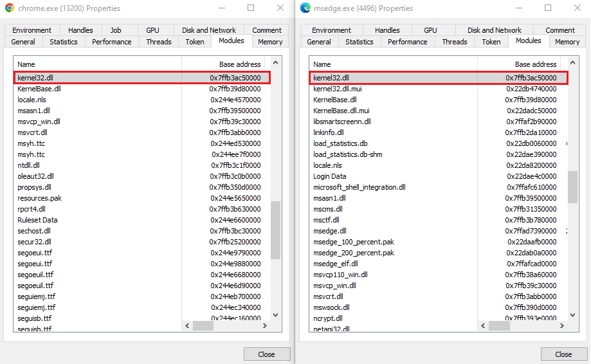
Task: Select resources.pak in chrome module list
Action: (39, 198)
